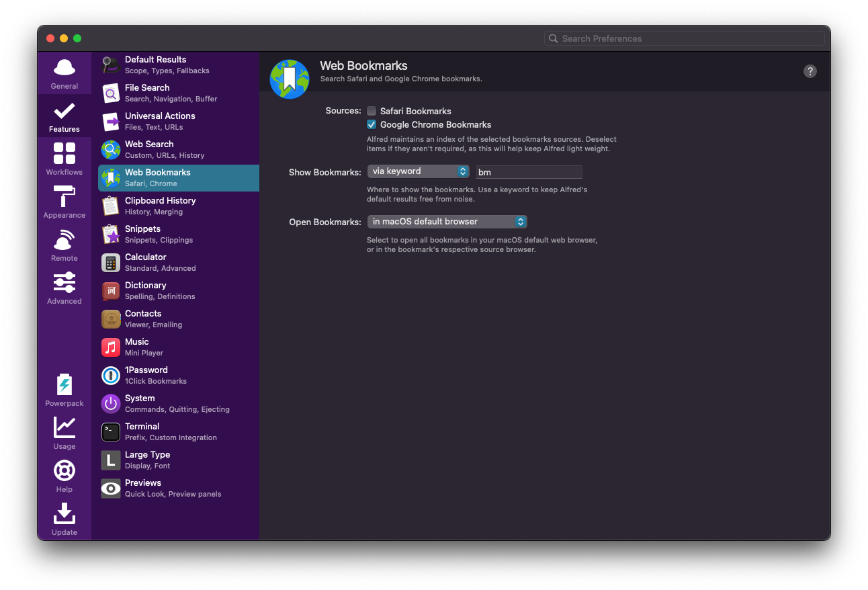Viewport: 868px width, 590px height.
Task: Click the 'Open Bookmarks:' label
Action: tap(325, 222)
